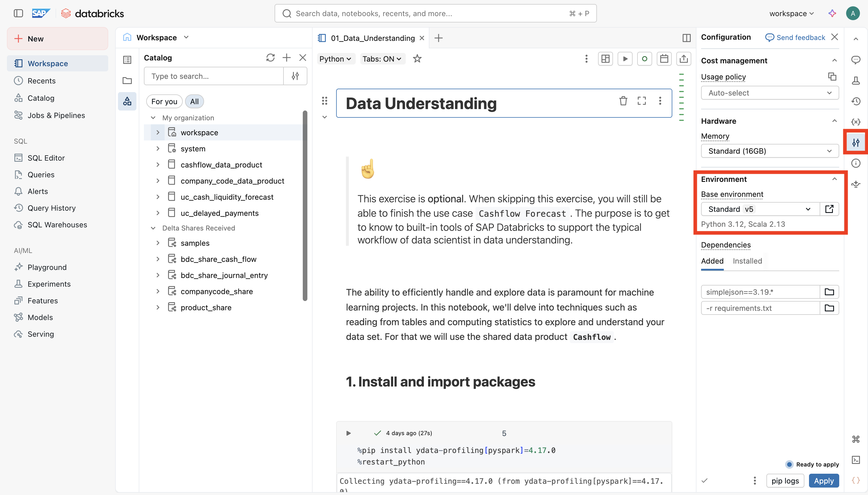Open the schedule calendar icon

click(664, 59)
